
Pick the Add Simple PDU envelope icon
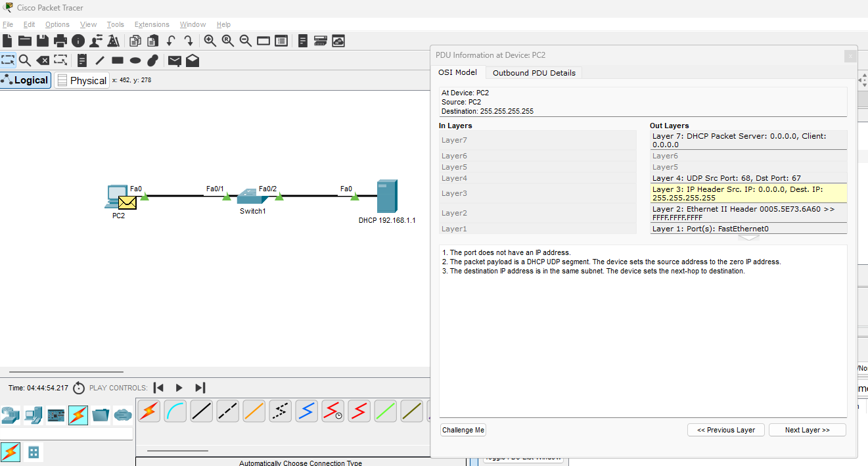[x=174, y=61]
